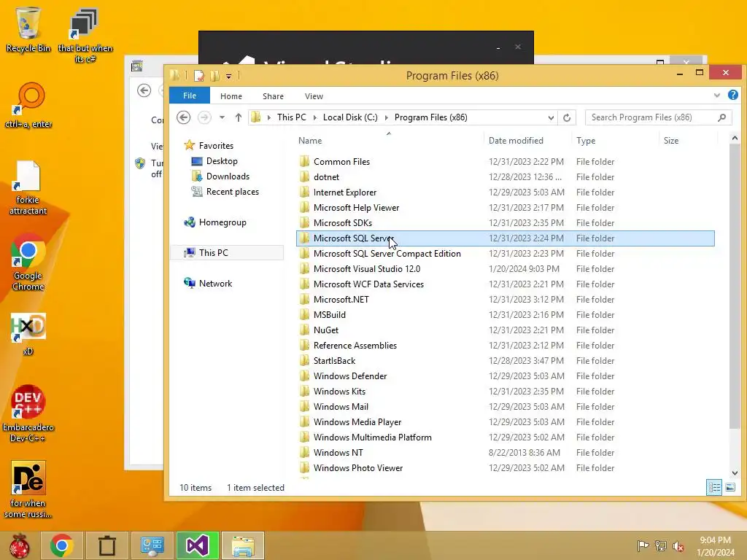
Task: Open the 'for when some russi...' shortcut
Action: tap(28, 489)
